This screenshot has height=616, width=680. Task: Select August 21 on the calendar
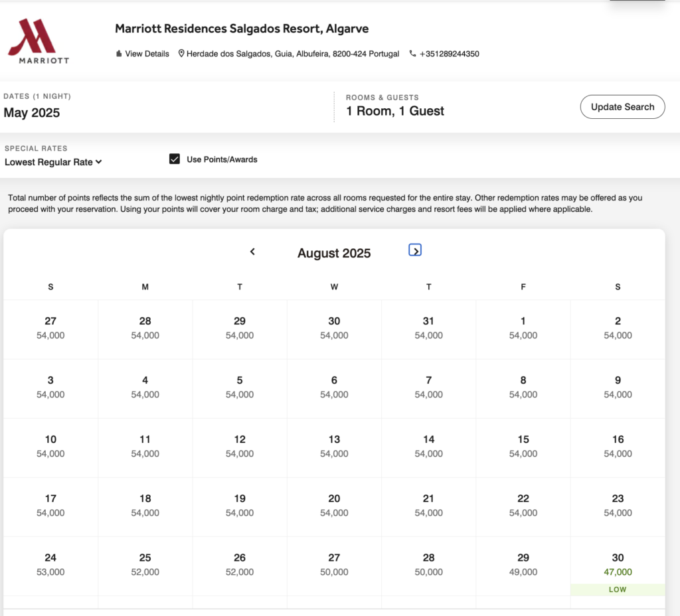click(428, 506)
